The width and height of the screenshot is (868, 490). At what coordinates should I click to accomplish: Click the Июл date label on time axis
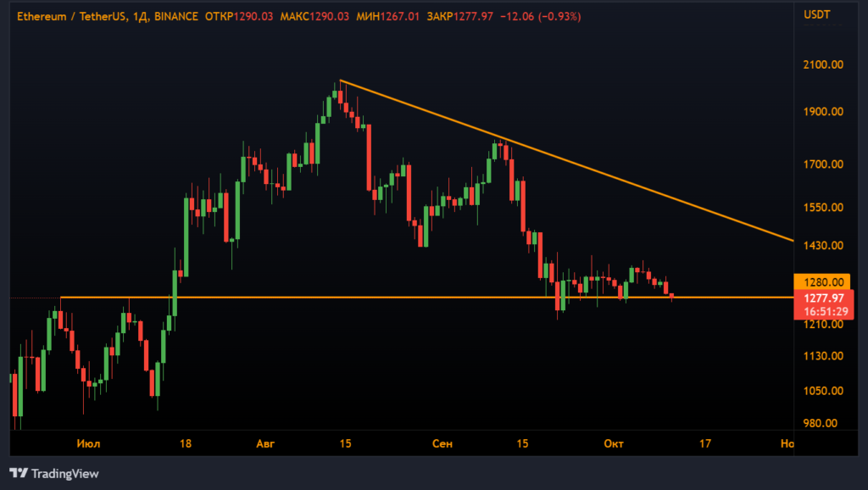pos(88,443)
